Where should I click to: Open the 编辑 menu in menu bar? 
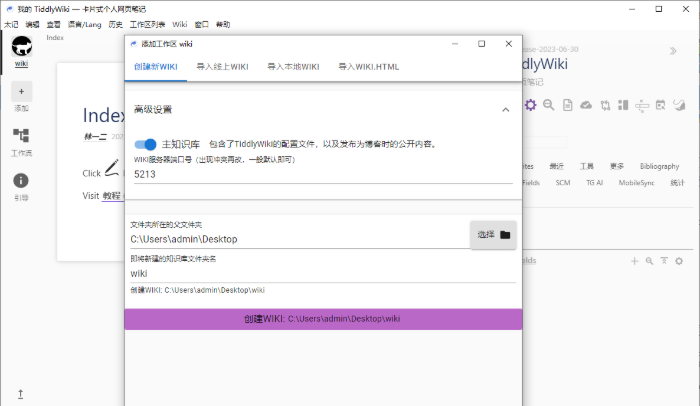tap(32, 25)
